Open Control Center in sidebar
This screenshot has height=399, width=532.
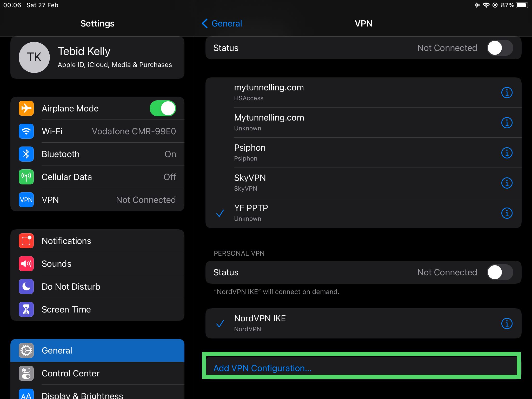[97, 373]
